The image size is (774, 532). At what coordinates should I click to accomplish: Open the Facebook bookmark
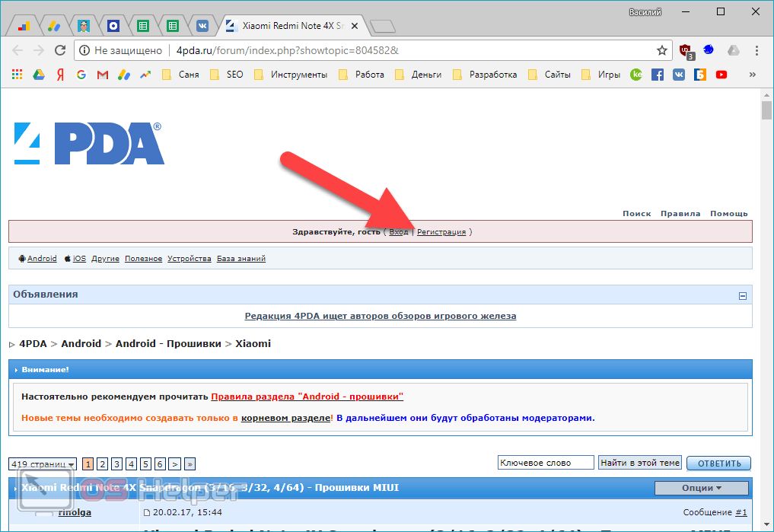[x=658, y=75]
